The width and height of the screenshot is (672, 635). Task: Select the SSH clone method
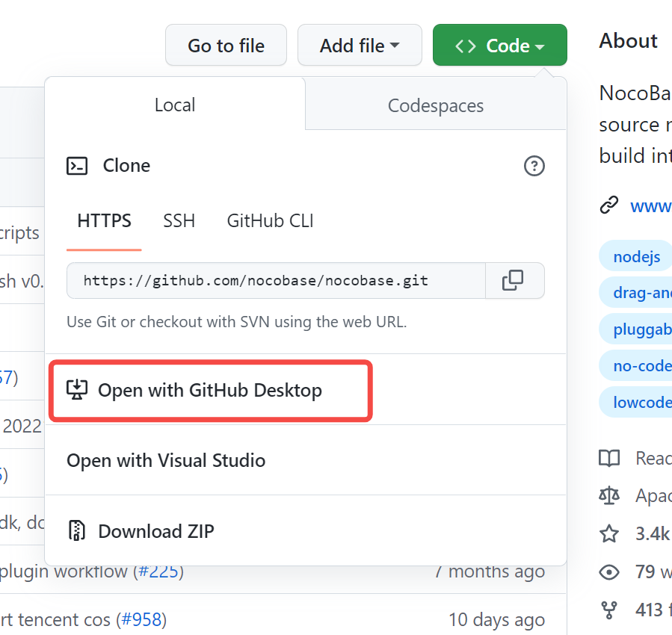pyautogui.click(x=179, y=220)
